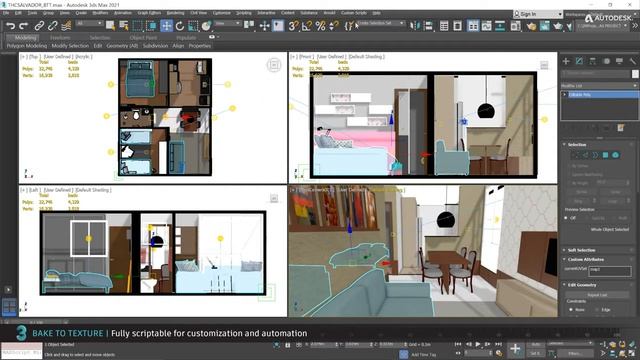
Task: Select the Link tool icon
Action: point(39,26)
